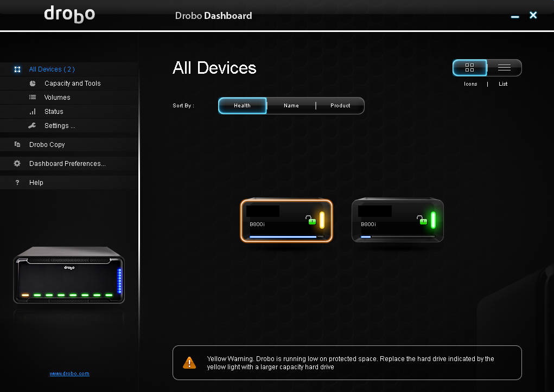Minimize the Drobo Dashboard window
Image resolution: width=554 pixels, height=392 pixels.
tap(515, 17)
